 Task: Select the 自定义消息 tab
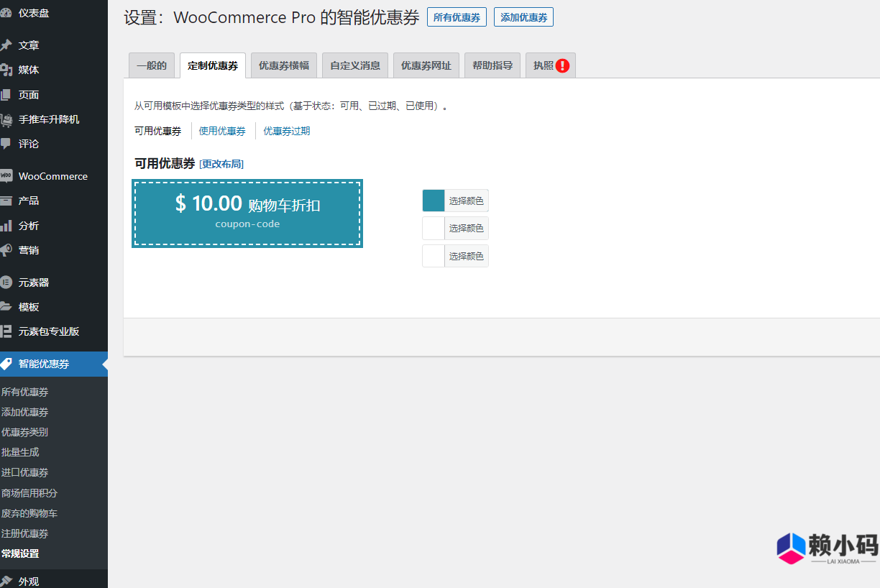[x=354, y=65]
